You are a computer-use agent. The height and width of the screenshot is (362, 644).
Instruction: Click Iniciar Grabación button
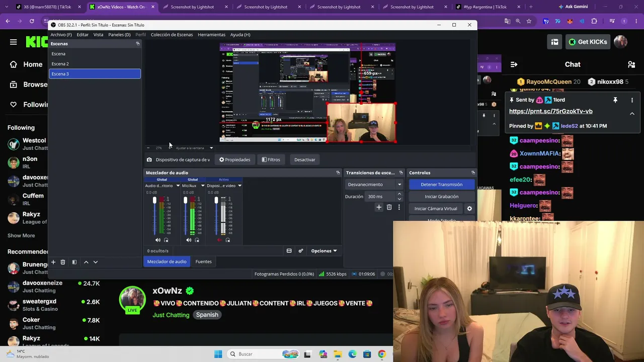click(441, 197)
